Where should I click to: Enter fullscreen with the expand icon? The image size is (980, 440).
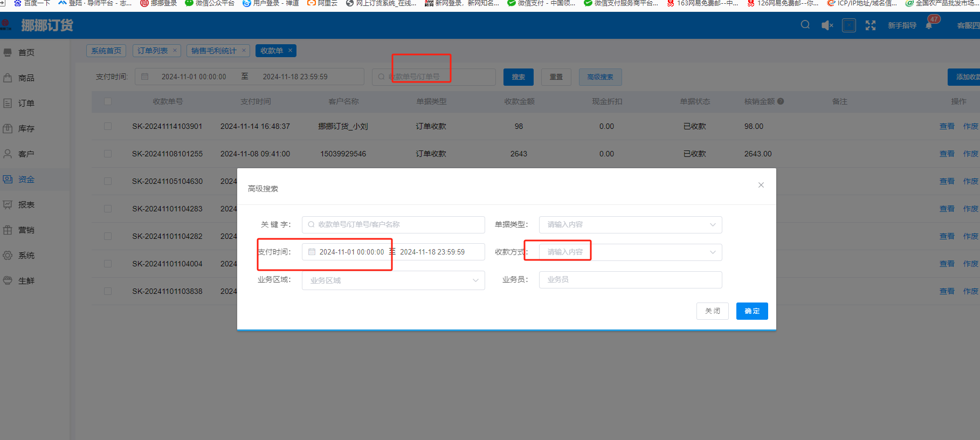[870, 25]
